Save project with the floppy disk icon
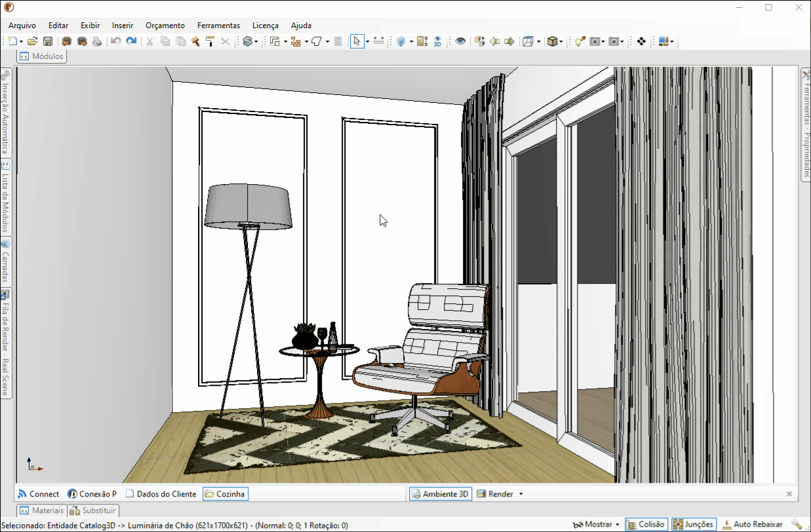This screenshot has width=811, height=532. (48, 41)
